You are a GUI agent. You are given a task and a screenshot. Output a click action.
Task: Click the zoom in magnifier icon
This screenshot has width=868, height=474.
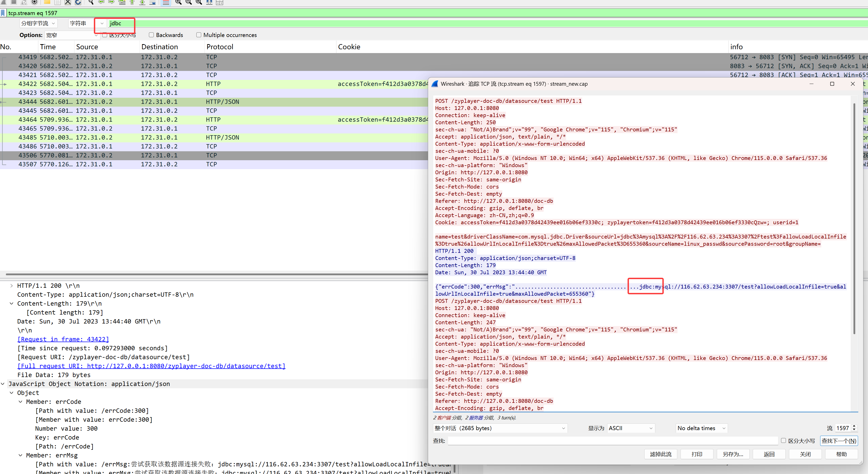click(x=178, y=2)
